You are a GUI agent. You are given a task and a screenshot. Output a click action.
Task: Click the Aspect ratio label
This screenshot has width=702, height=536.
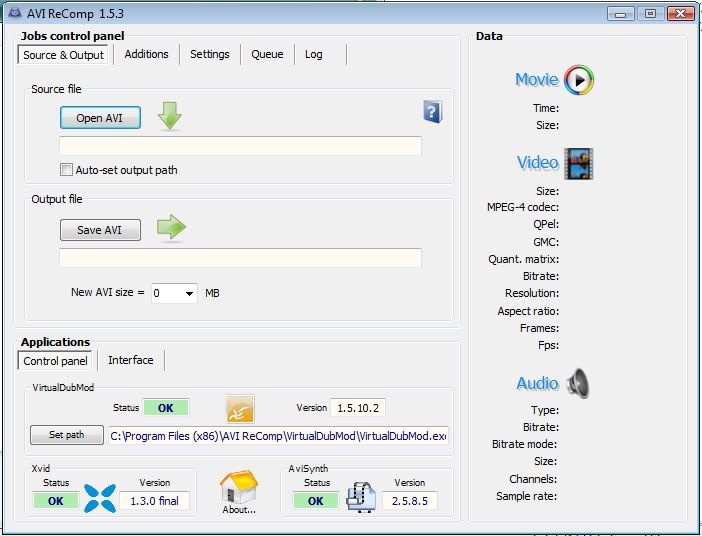click(x=528, y=311)
